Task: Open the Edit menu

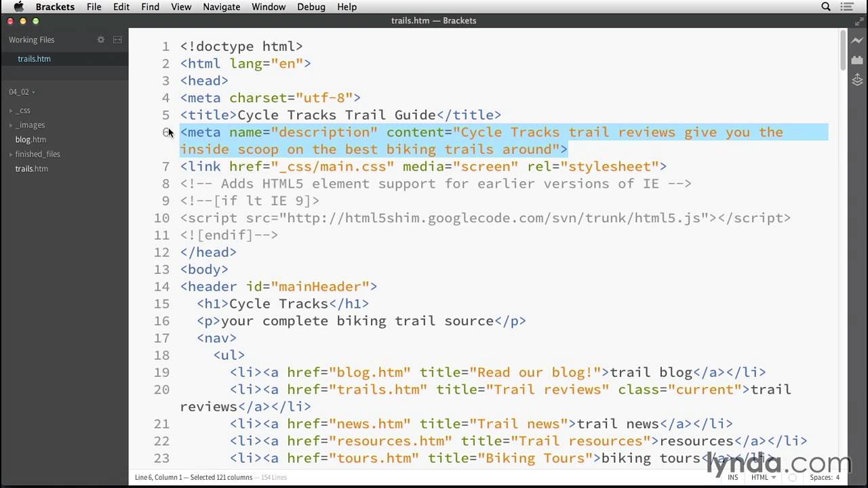Action: point(121,7)
